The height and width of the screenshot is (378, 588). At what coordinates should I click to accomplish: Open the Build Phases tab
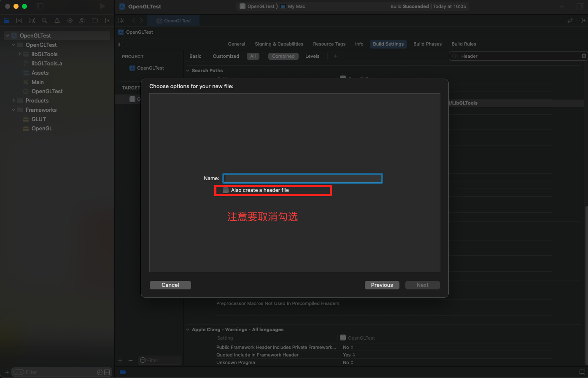(x=427, y=44)
